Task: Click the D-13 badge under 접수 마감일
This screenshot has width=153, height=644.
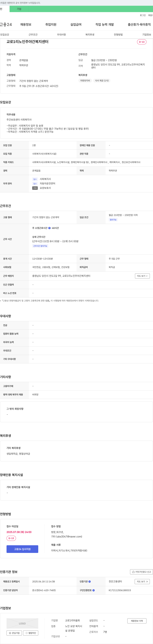Action: (x=11, y=538)
